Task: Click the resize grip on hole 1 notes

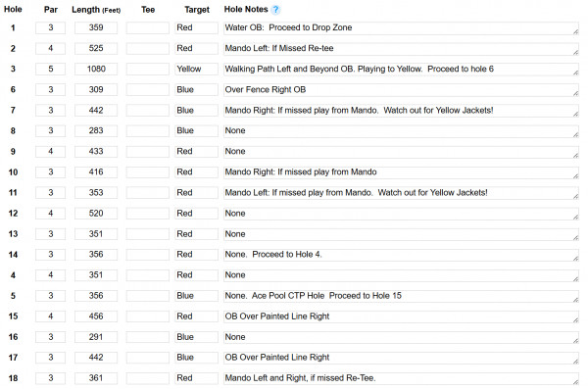Action: point(575,32)
